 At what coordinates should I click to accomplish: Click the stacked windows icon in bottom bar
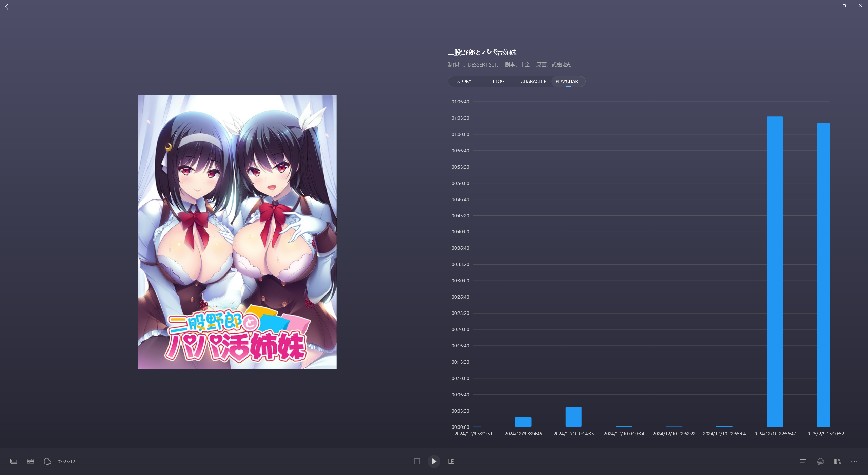click(x=14, y=461)
